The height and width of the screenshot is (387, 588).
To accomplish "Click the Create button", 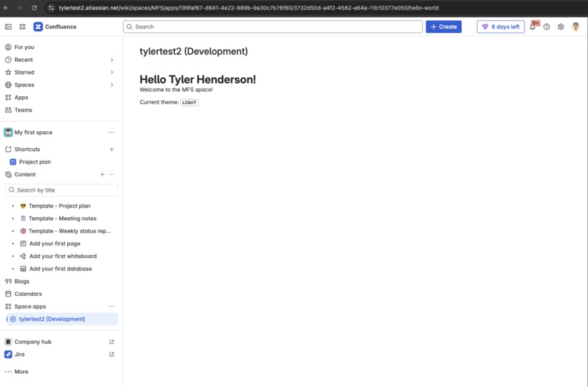I will click(x=444, y=26).
